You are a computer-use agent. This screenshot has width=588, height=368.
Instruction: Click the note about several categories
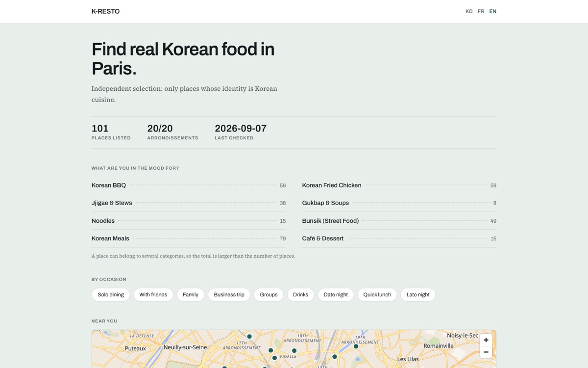193,256
